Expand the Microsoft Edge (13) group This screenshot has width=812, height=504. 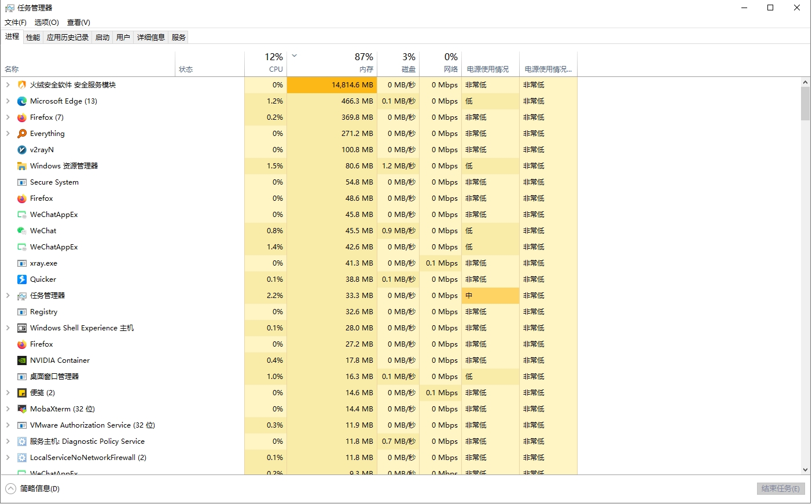pyautogui.click(x=8, y=101)
